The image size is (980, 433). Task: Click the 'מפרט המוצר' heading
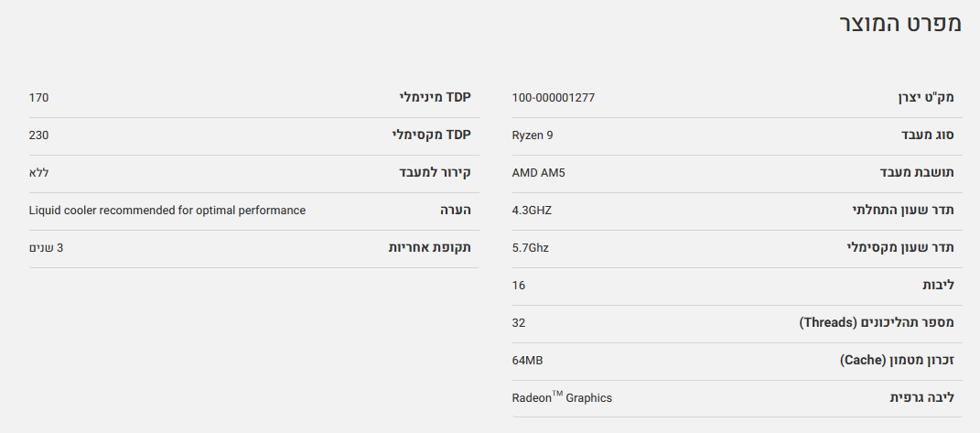[899, 24]
